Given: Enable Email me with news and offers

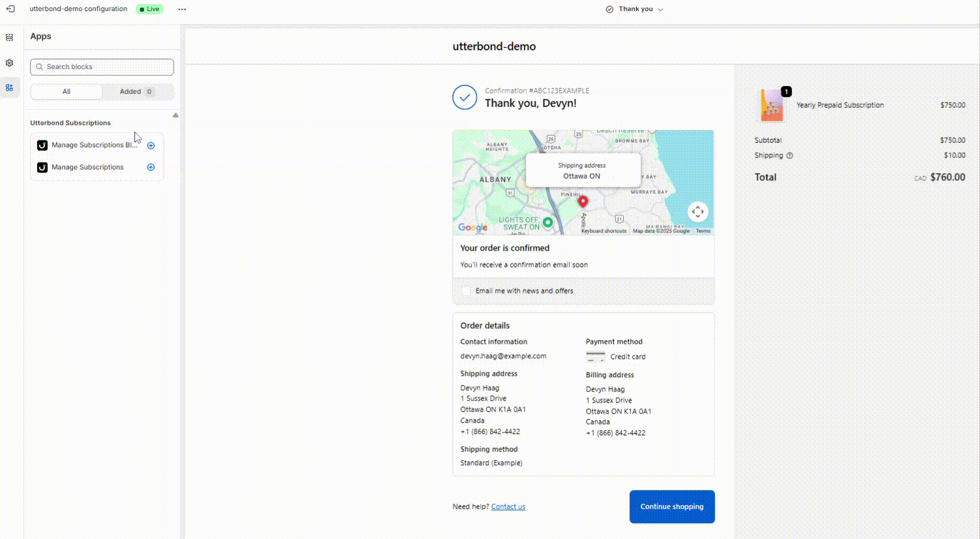Looking at the screenshot, I should (466, 291).
